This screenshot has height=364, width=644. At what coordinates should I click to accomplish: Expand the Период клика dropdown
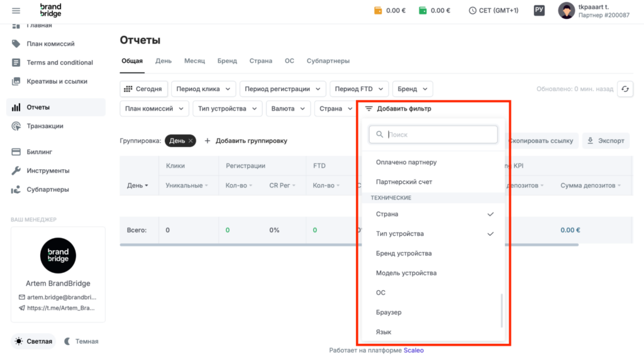203,89
